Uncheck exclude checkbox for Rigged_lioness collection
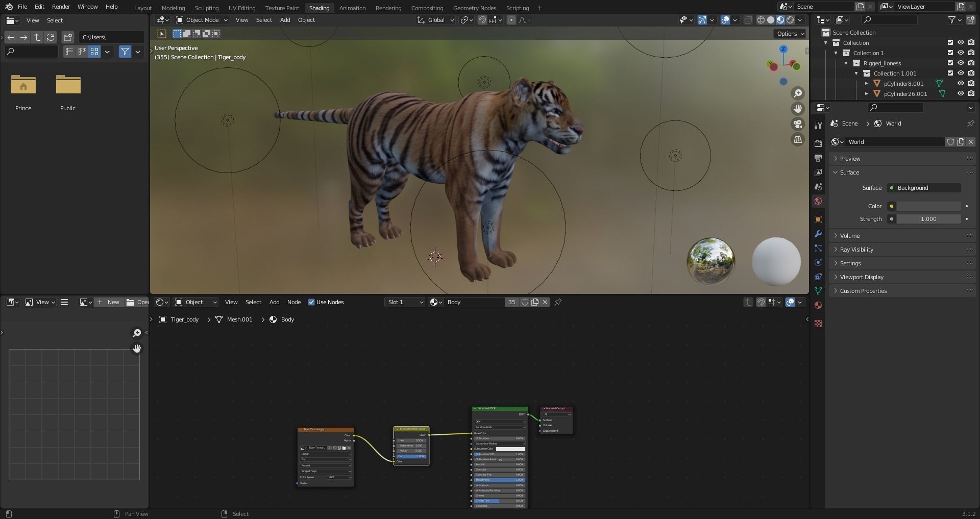The width and height of the screenshot is (980, 519). pyautogui.click(x=950, y=63)
